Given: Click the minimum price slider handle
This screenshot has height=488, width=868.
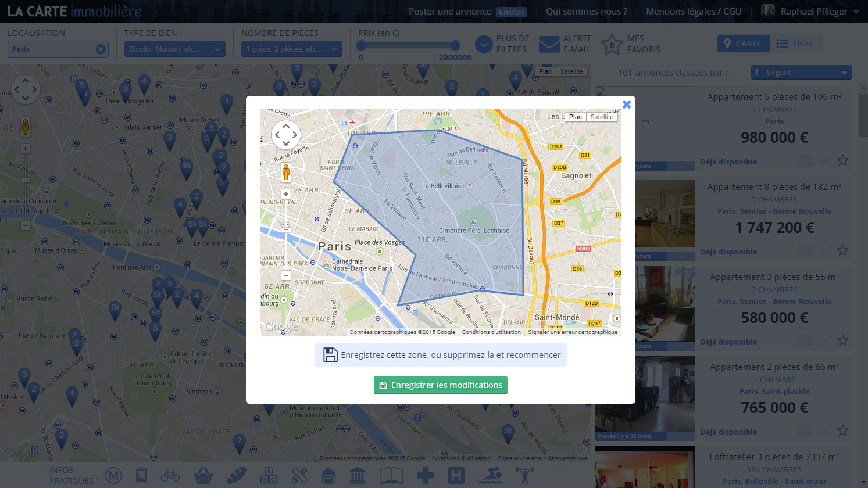Looking at the screenshot, I should pos(361,45).
